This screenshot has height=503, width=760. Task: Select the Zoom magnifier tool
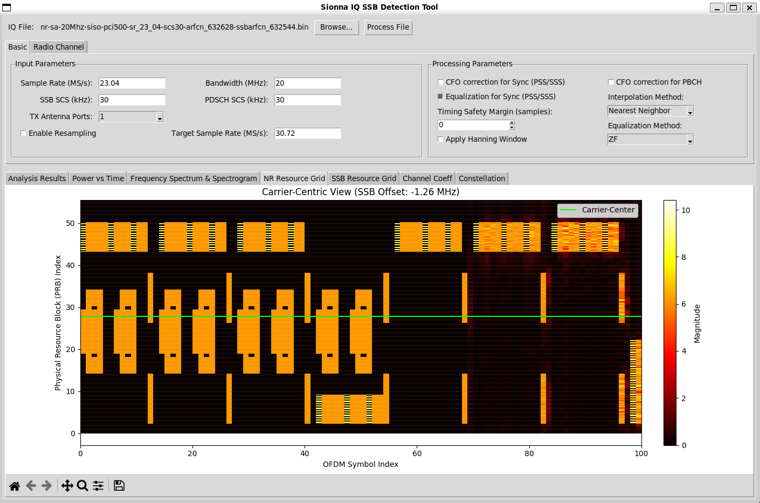(82, 486)
